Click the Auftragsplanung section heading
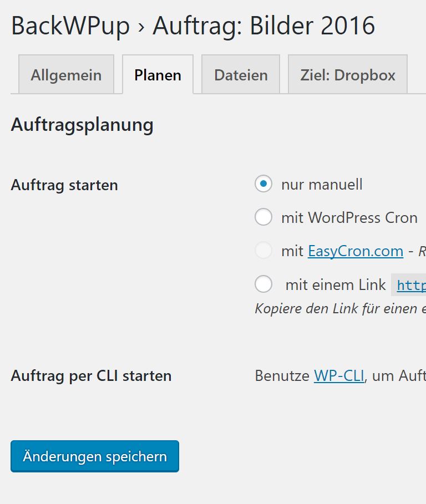The width and height of the screenshot is (426, 504). 82,125
